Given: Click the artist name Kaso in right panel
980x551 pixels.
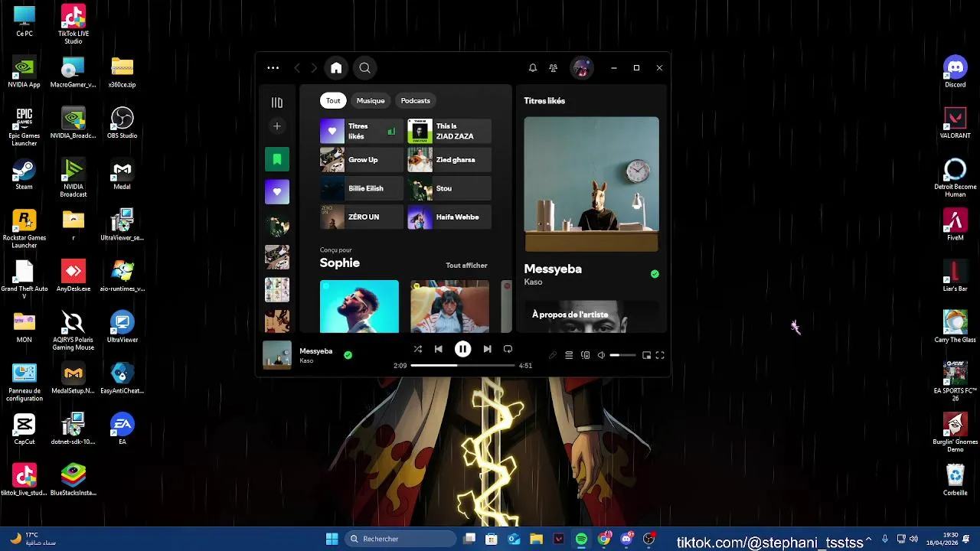Looking at the screenshot, I should 533,282.
